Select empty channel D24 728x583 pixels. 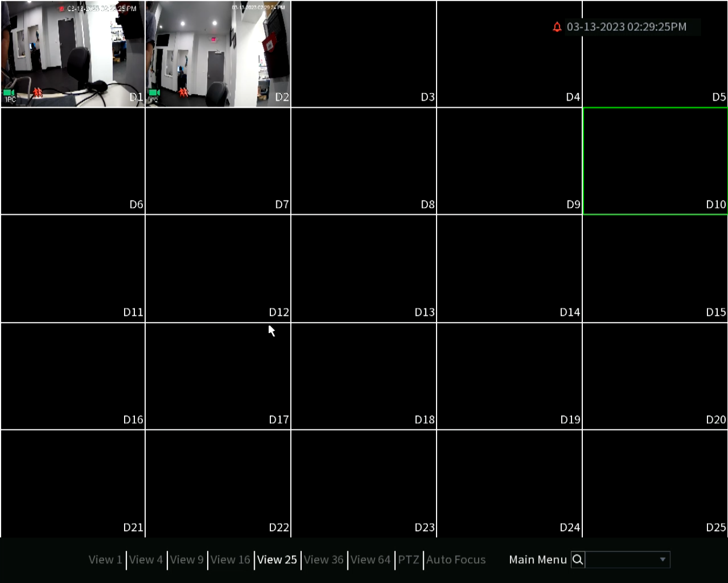point(509,484)
